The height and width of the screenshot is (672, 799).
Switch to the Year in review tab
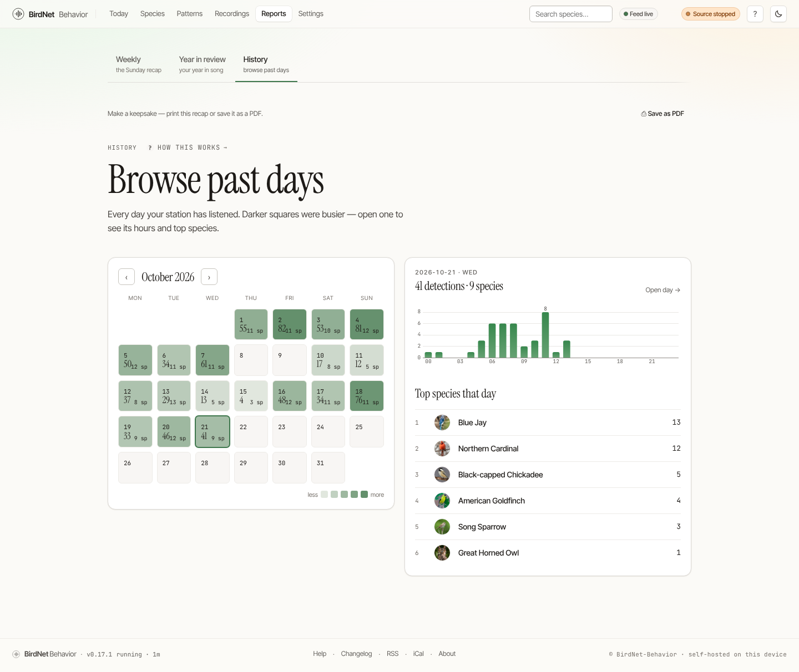[x=203, y=64]
